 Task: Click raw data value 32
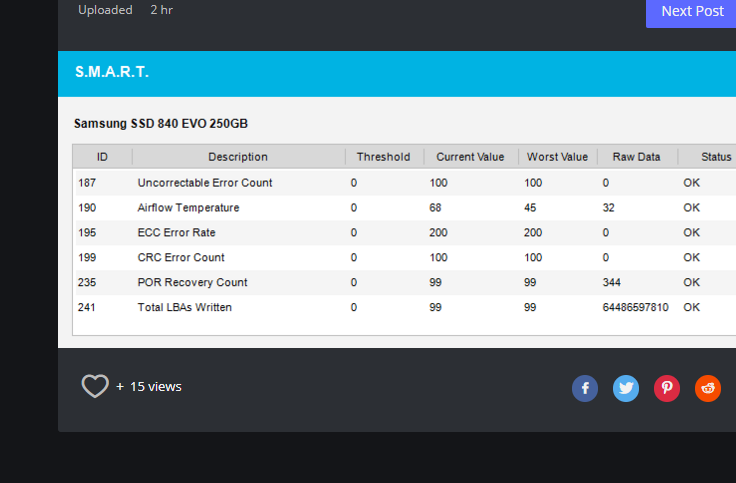click(608, 207)
